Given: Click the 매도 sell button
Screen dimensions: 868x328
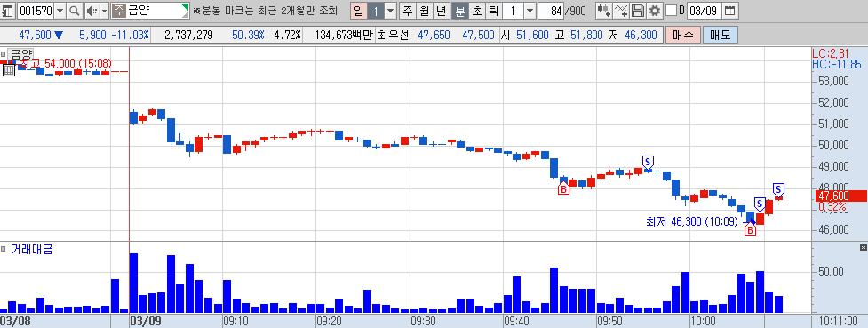Looking at the screenshot, I should 721,35.
